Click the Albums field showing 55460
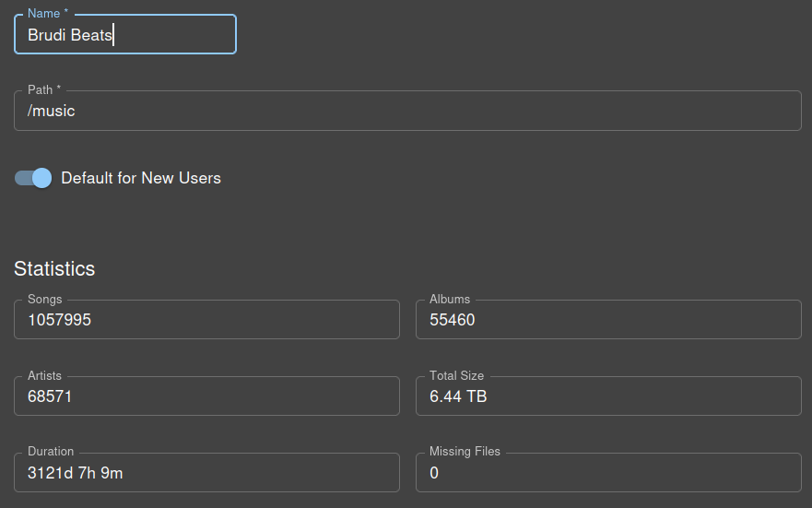This screenshot has width=812, height=508. click(x=608, y=320)
